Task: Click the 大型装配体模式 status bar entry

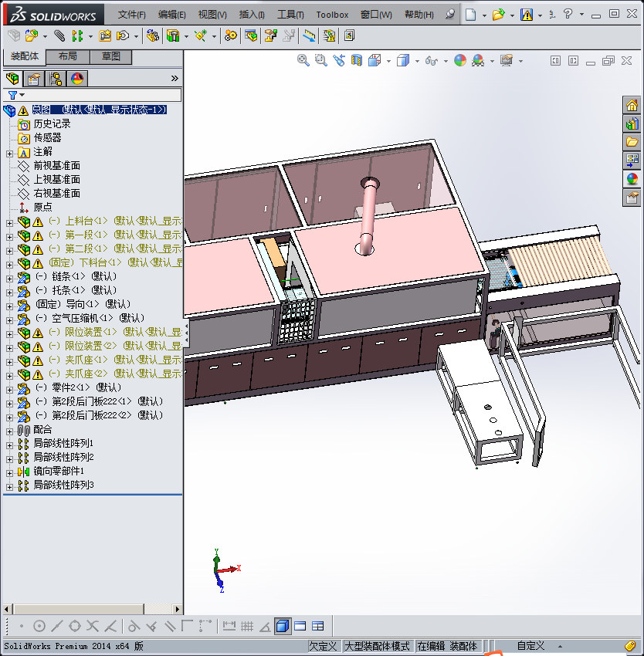Action: [x=377, y=647]
